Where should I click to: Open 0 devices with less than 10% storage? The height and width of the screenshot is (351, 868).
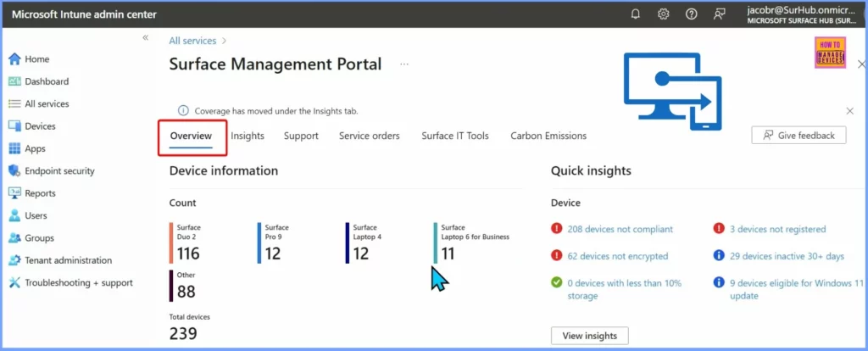625,290
